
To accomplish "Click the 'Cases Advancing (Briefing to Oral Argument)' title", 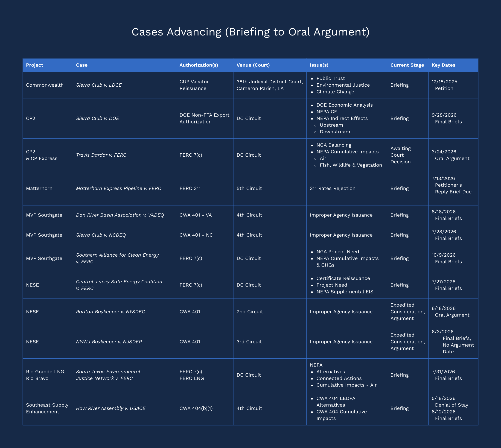I will click(x=250, y=32).
